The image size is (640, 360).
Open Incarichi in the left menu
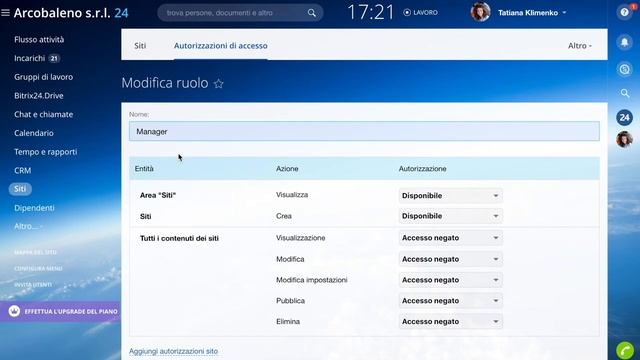coord(29,58)
